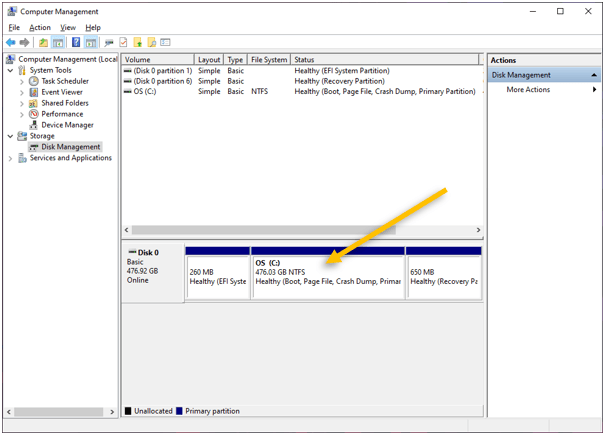Click the Back arrow toolbar icon

point(11,43)
